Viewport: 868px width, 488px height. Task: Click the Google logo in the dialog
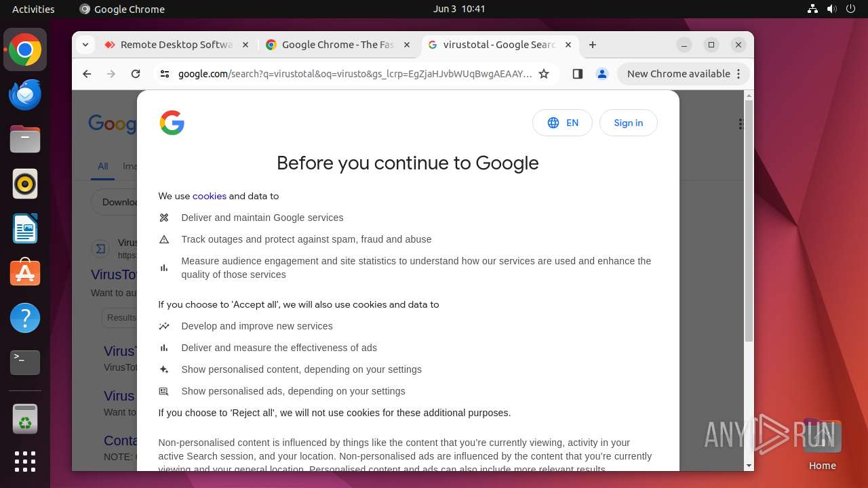tap(172, 123)
